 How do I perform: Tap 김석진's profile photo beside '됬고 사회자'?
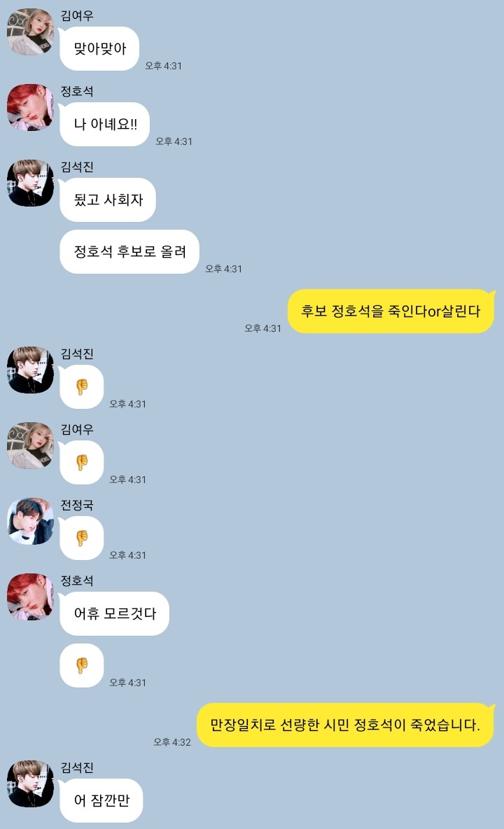pyautogui.click(x=30, y=183)
